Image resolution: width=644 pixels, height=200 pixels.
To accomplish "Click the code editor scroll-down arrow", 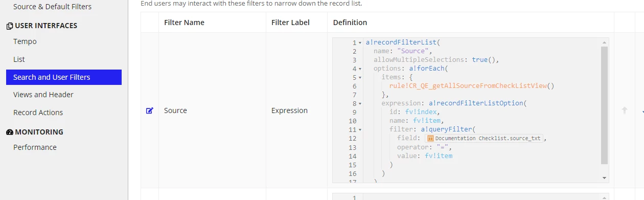I will [605, 178].
